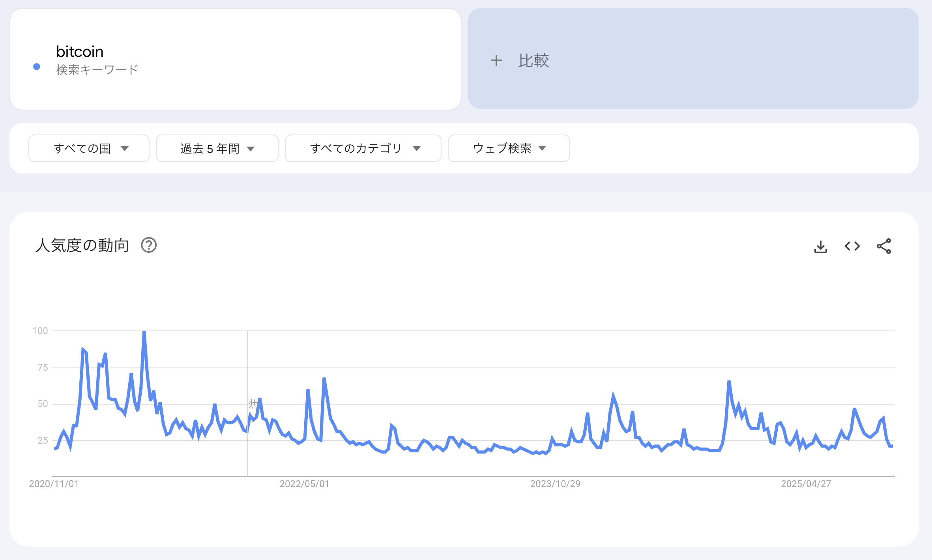
Task: Open the help icon beside 人気度の動向
Action: coord(149,245)
